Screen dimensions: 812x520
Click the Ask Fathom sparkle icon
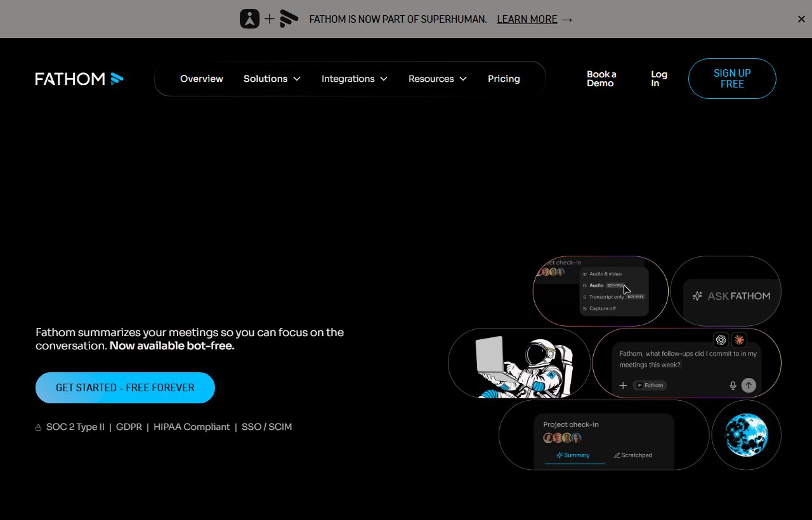[697, 296]
